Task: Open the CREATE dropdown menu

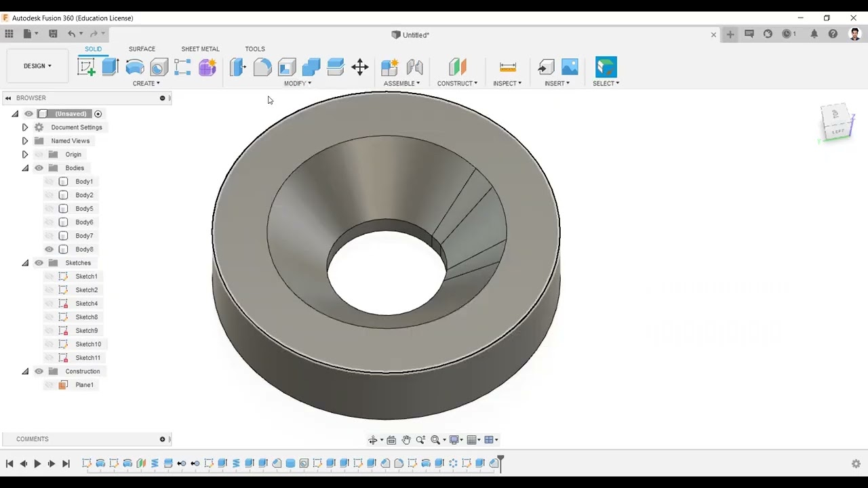Action: 146,83
